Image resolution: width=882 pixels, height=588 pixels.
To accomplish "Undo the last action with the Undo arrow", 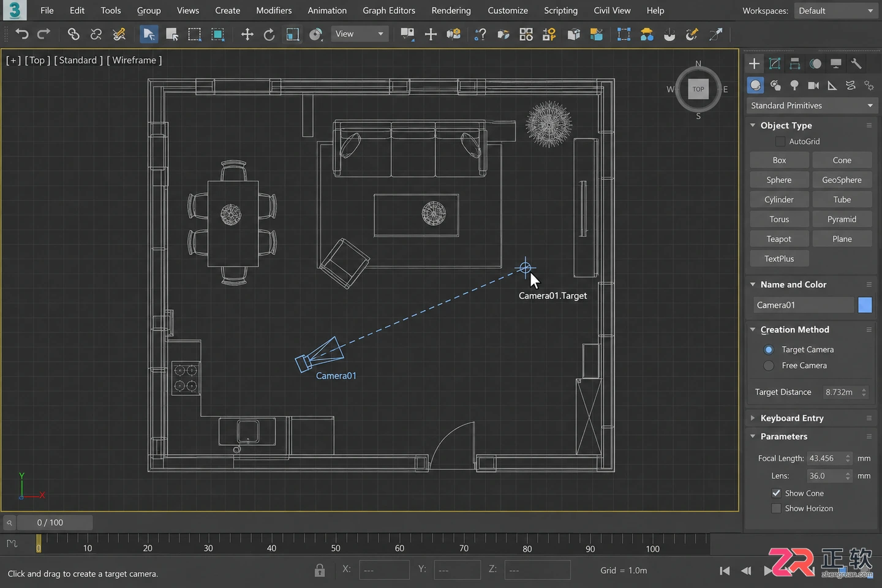I will pyautogui.click(x=21, y=34).
